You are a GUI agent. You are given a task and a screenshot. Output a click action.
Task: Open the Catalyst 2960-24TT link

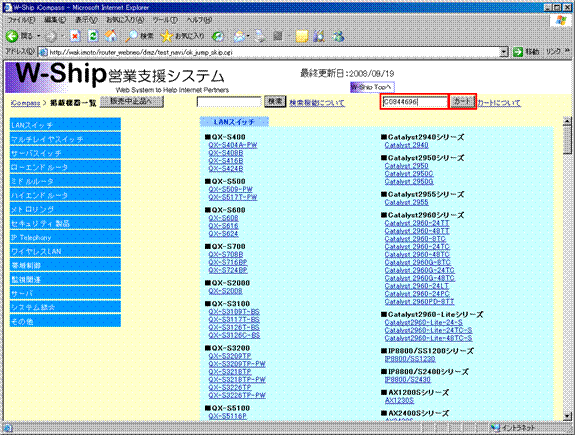[x=417, y=223]
